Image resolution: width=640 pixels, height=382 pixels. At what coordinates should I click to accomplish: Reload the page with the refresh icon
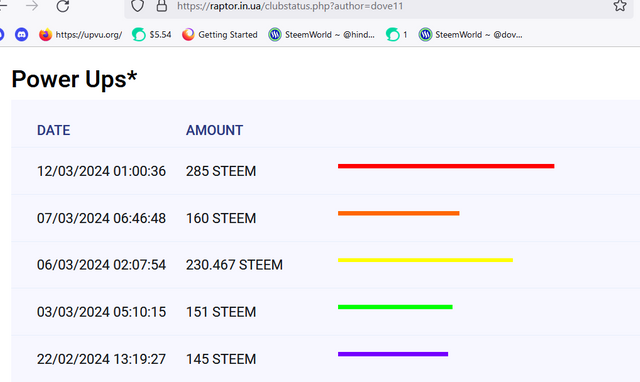[62, 6]
